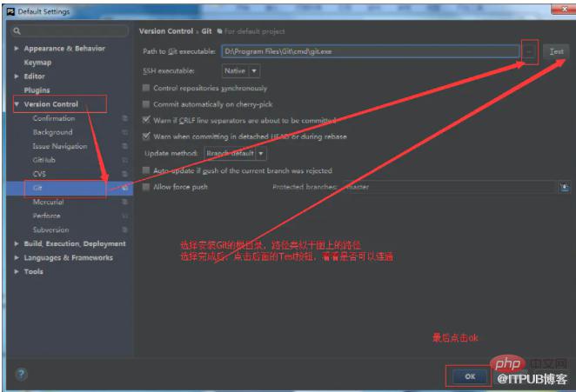This screenshot has height=392, width=576.
Task: Click the Test button for Git executable
Action: (556, 51)
